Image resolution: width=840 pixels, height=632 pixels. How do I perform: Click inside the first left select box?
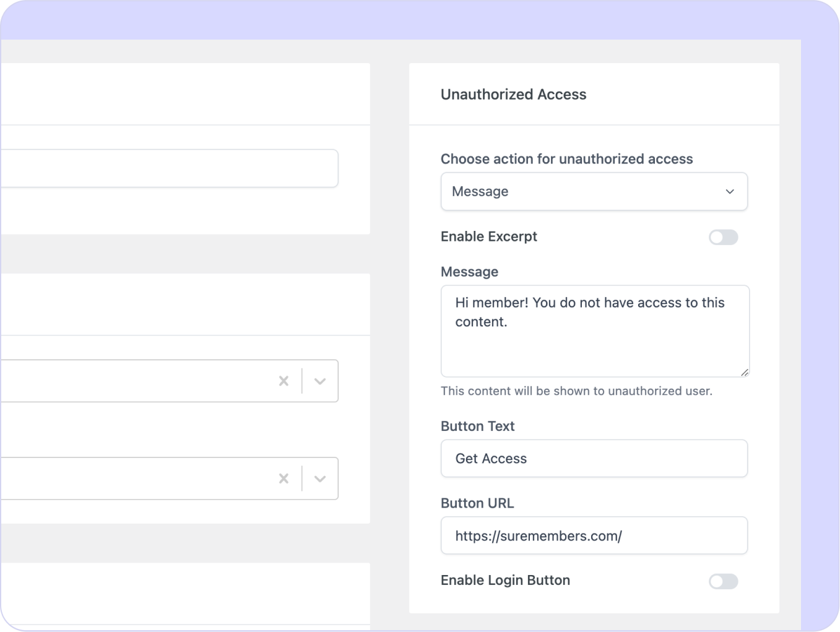coord(136,381)
